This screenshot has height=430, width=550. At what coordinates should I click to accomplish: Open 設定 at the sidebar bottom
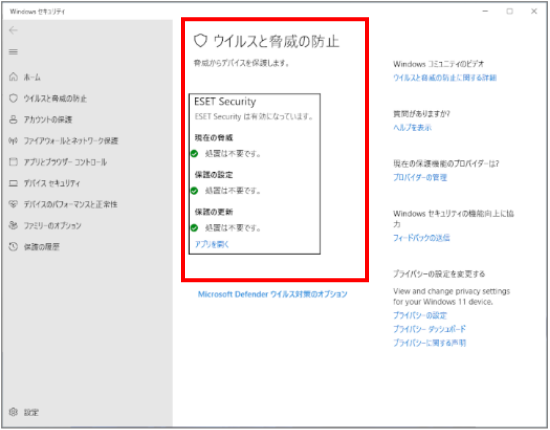[x=31, y=412]
